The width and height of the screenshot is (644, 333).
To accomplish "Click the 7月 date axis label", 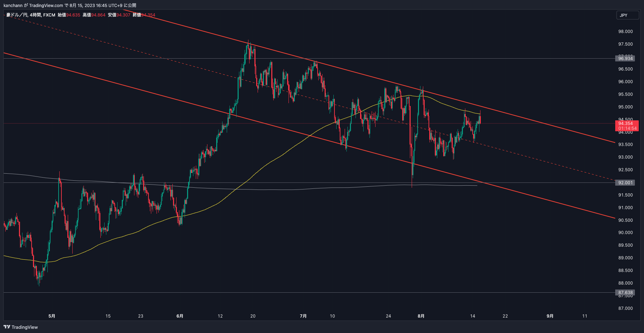I will (303, 316).
